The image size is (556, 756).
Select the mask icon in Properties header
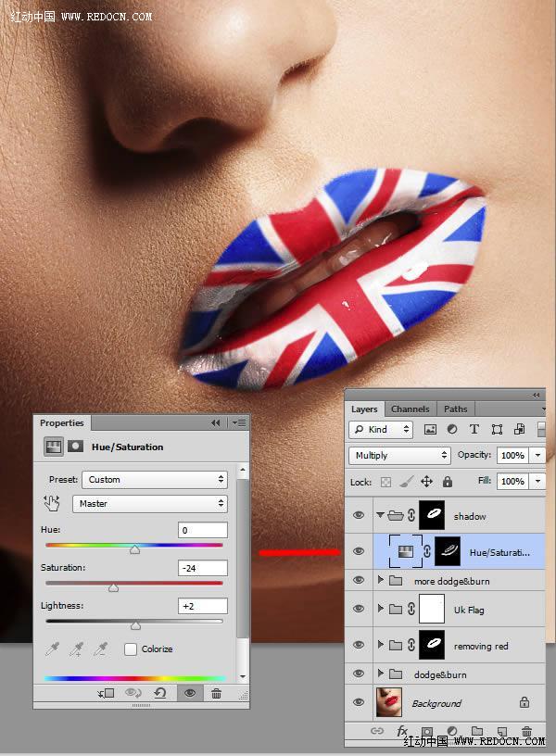click(75, 447)
